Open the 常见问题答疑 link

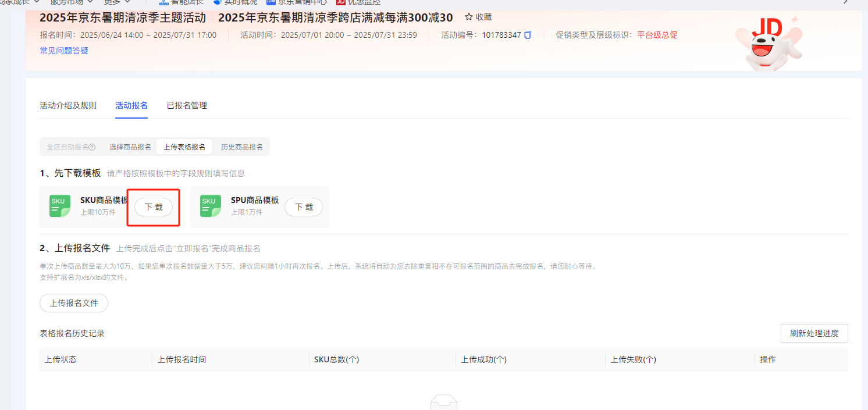coord(64,51)
